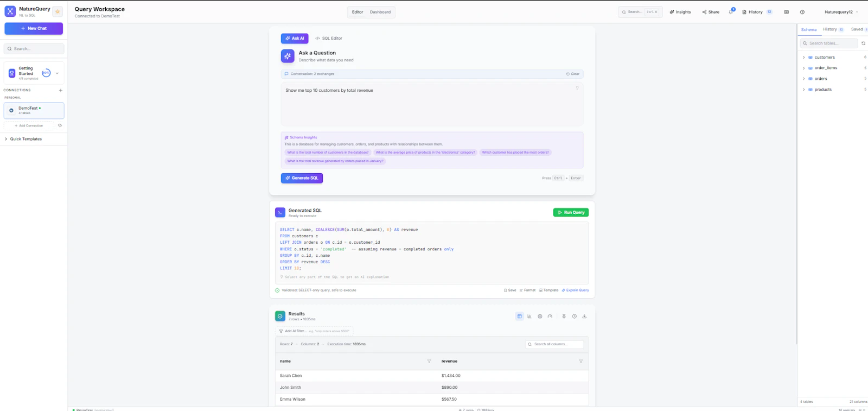Click the products table icon
The width and height of the screenshot is (868, 411).
point(810,90)
